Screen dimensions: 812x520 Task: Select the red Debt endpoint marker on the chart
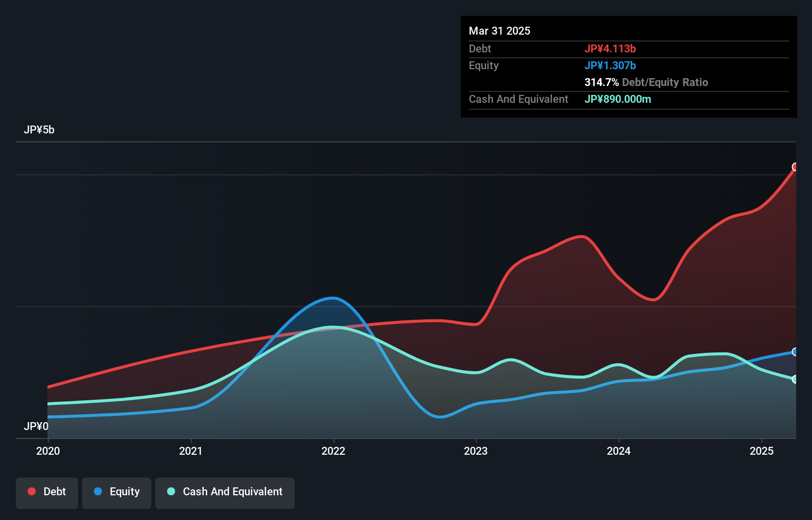pyautogui.click(x=795, y=167)
